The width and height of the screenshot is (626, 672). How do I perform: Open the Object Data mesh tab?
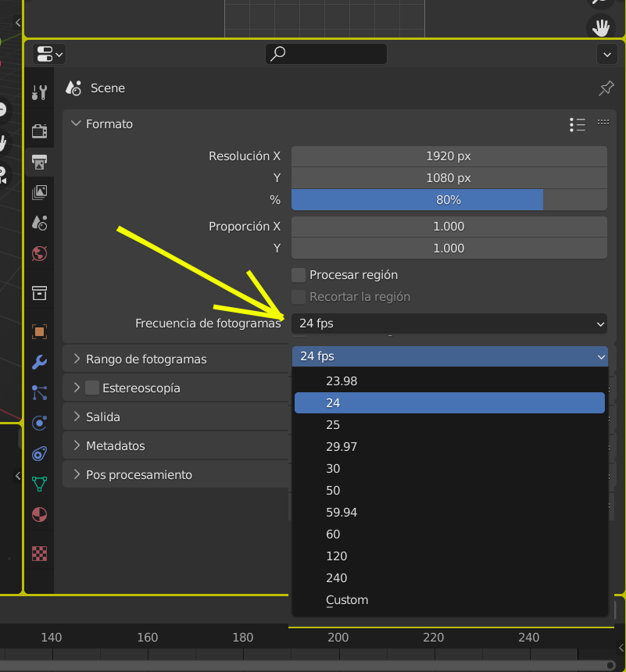coord(39,484)
